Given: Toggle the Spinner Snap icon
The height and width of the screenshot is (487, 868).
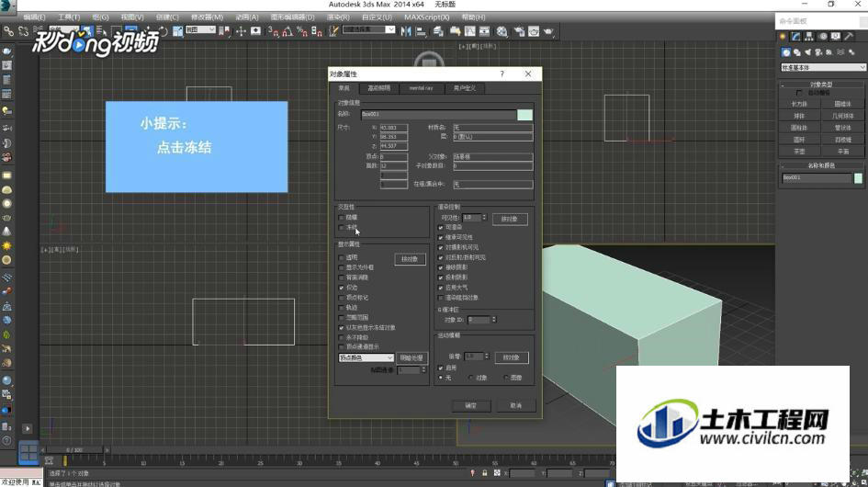Looking at the screenshot, I should (316, 31).
